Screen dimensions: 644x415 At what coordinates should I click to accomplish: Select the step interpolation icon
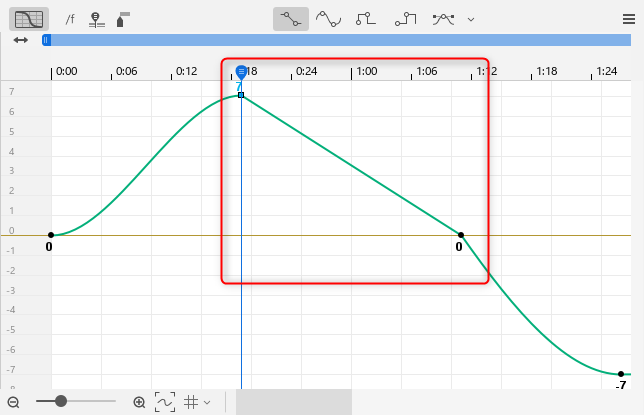[x=366, y=19]
